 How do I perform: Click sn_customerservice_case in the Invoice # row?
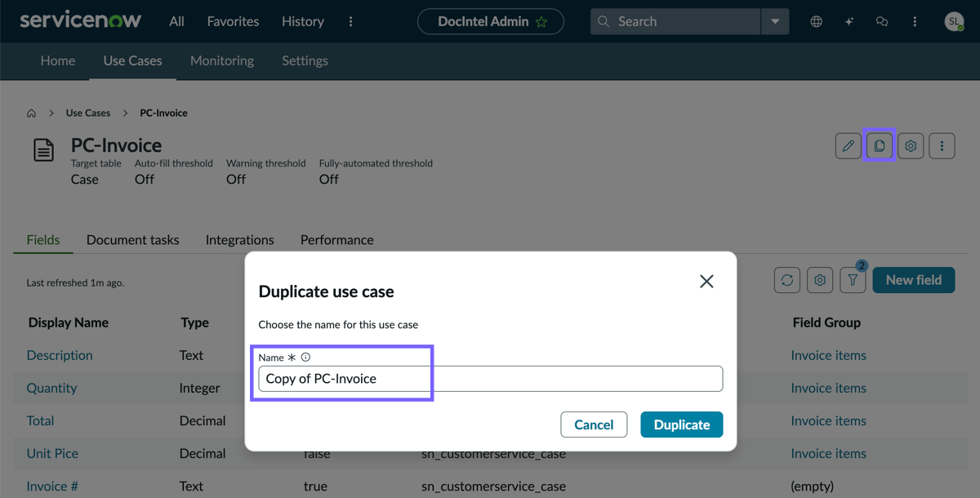[x=493, y=486]
